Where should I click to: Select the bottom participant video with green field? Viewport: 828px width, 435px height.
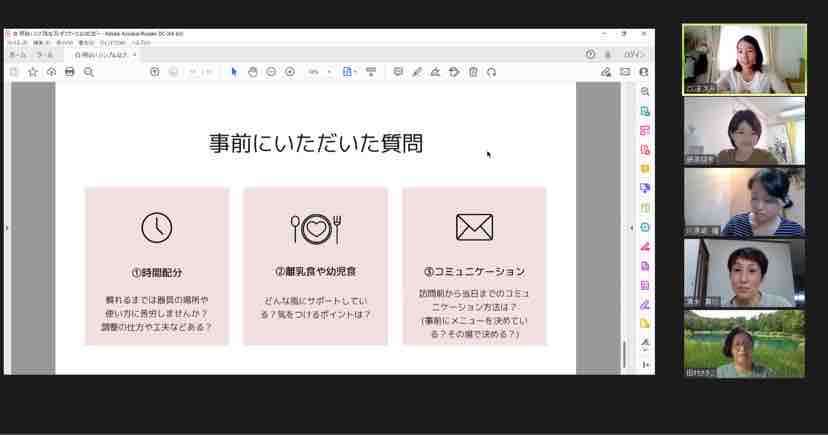pos(745,344)
